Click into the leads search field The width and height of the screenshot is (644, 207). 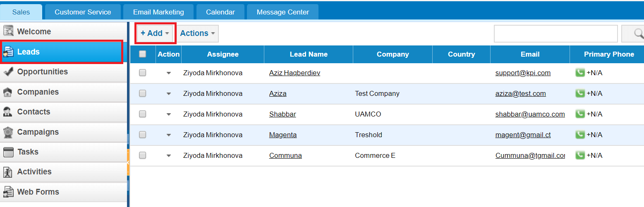pyautogui.click(x=555, y=33)
